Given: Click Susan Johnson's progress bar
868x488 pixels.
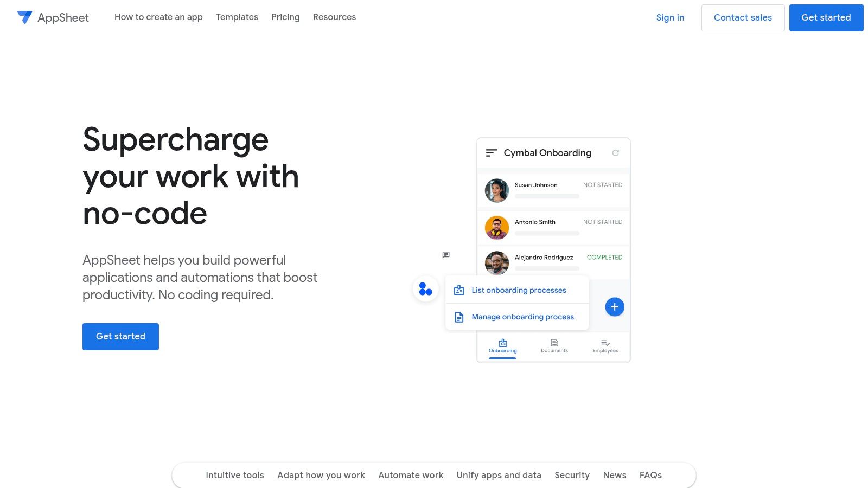Looking at the screenshot, I should tap(546, 197).
